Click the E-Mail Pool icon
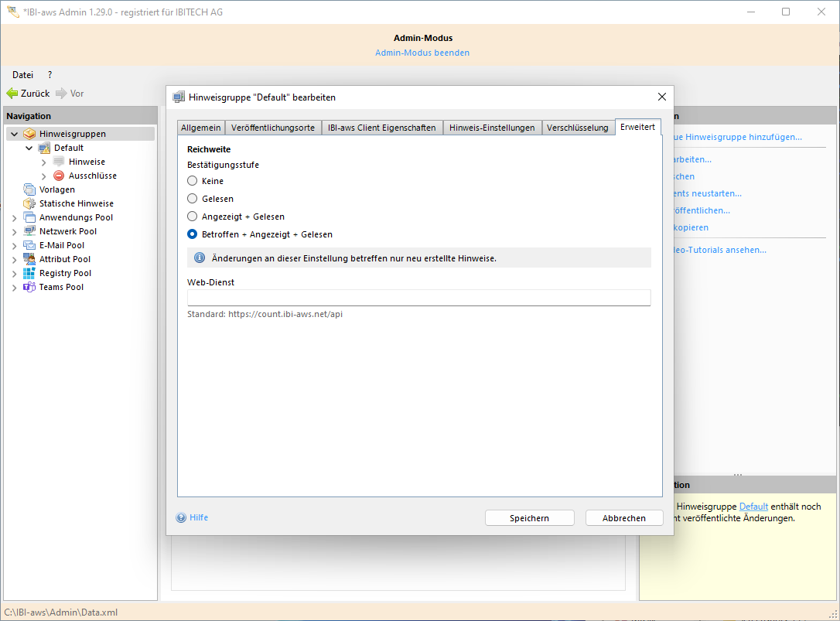This screenshot has width=840, height=621. tap(29, 245)
